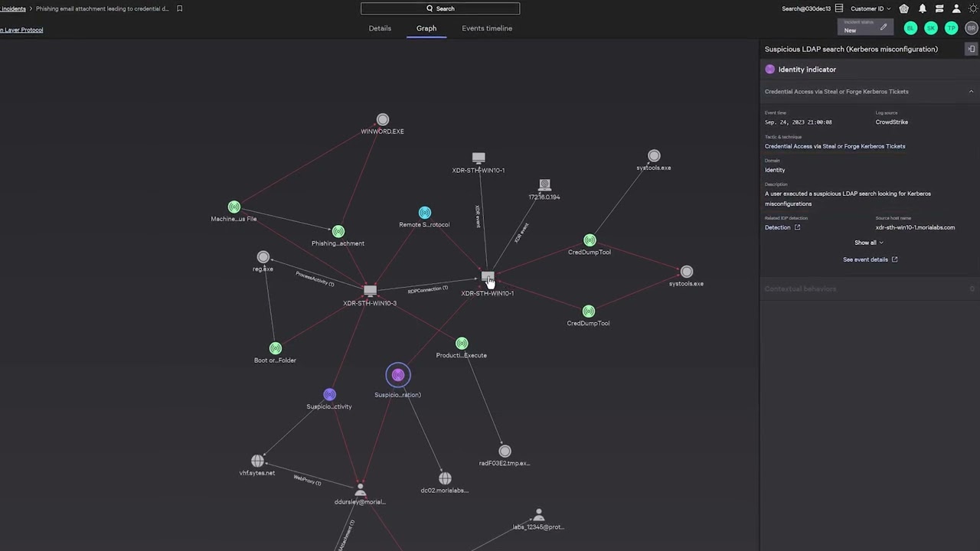
Task: Click the Phishing...achment indicator node
Action: click(338, 231)
